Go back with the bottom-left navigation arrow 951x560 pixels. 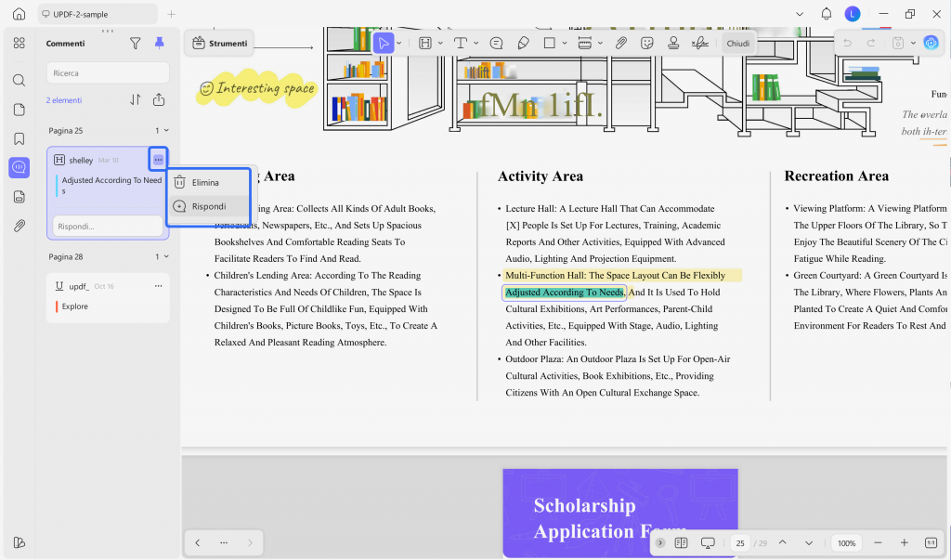tap(198, 542)
